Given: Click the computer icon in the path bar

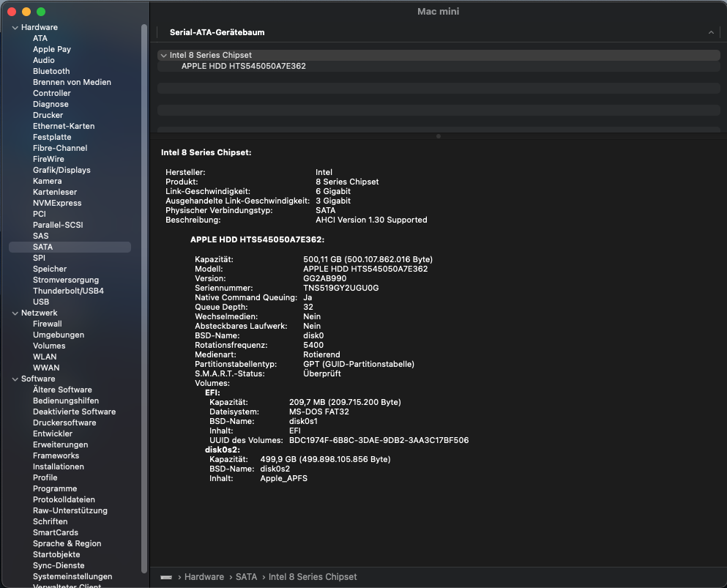Looking at the screenshot, I should point(166,577).
